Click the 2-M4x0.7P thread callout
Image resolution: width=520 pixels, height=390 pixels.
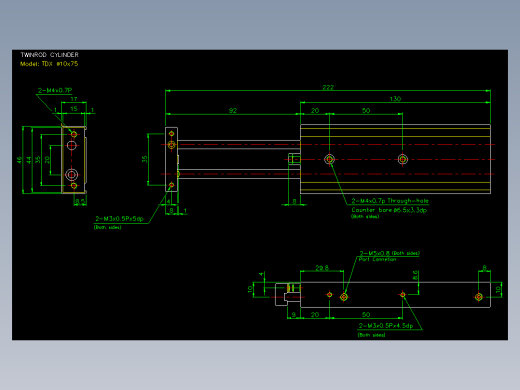point(55,90)
